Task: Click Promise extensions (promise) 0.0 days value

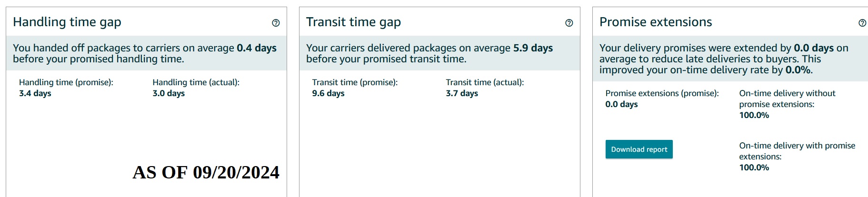Action: pyautogui.click(x=621, y=104)
